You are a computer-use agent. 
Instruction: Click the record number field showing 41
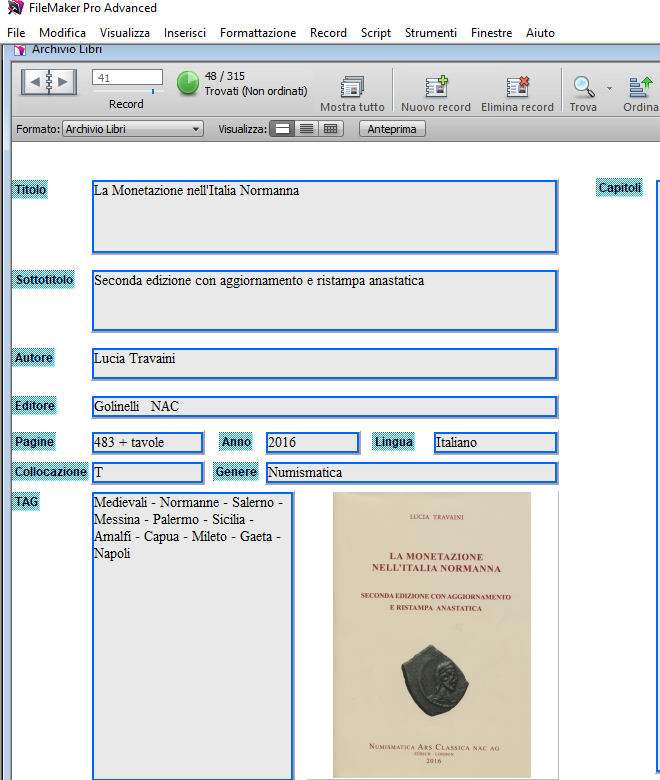click(x=127, y=78)
